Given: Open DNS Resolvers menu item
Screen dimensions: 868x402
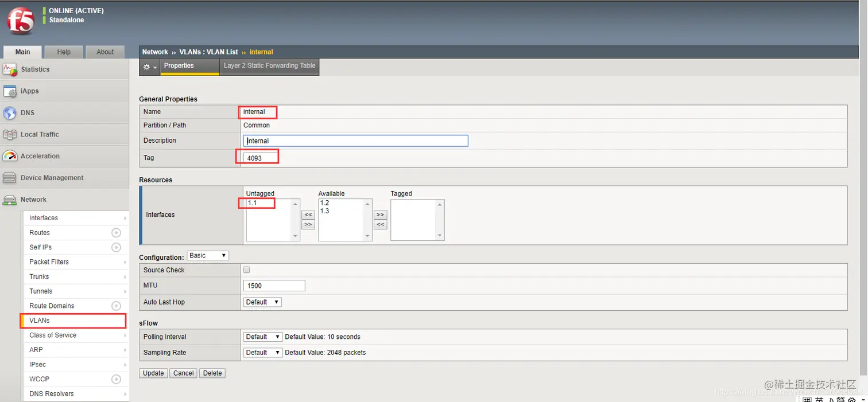Looking at the screenshot, I should pyautogui.click(x=76, y=394).
